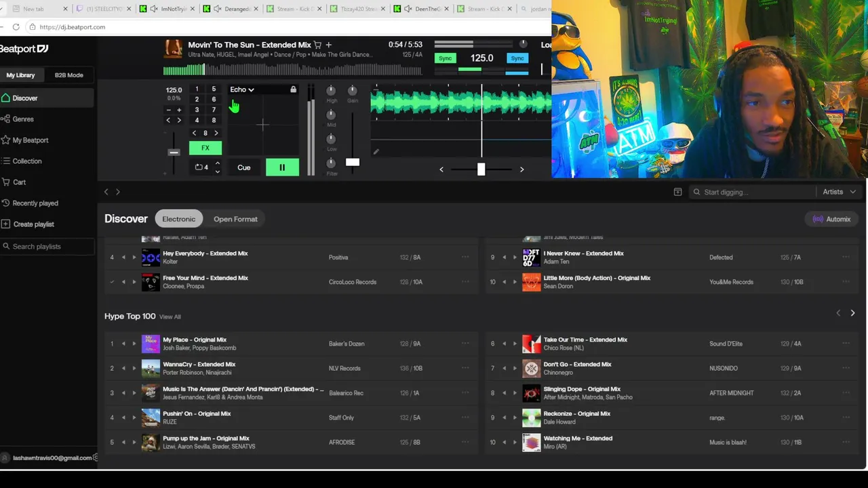
Task: Decrease loop length with down chevron
Action: coord(217,171)
